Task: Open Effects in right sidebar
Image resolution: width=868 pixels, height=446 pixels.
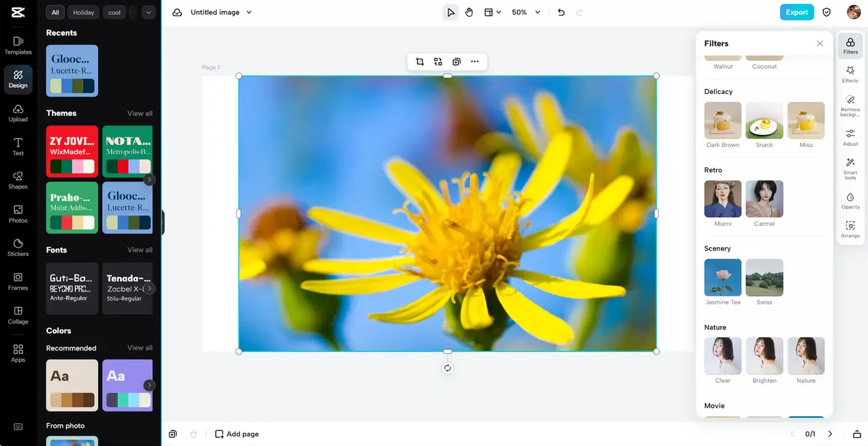Action: (x=850, y=74)
